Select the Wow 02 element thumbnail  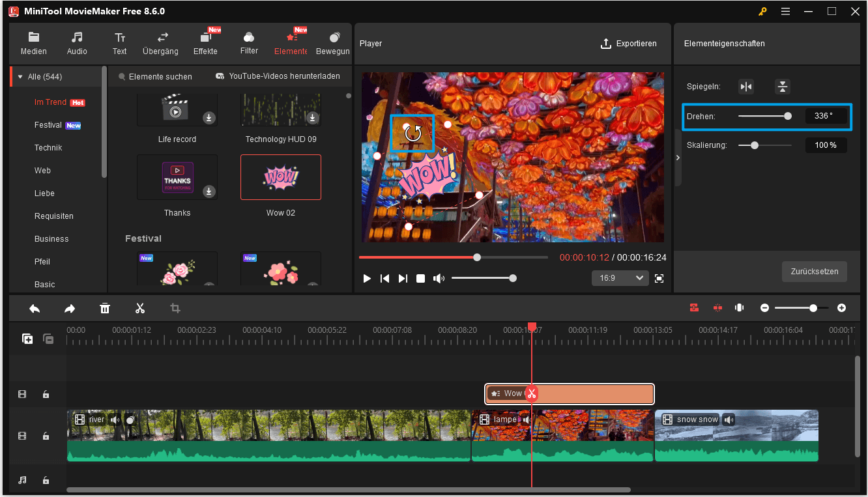(x=280, y=177)
